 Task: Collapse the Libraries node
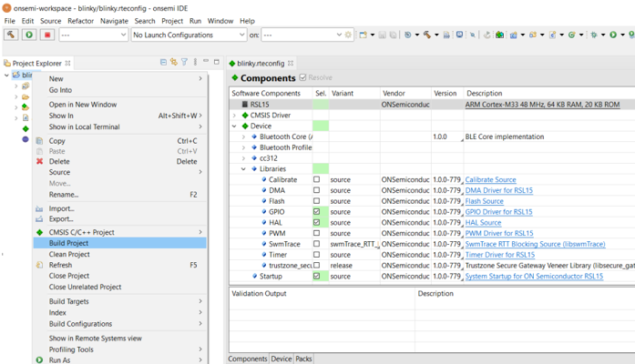point(244,169)
